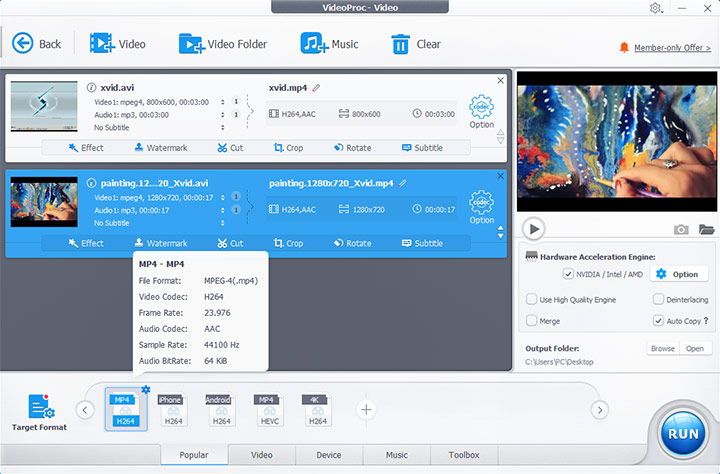
Task: Open Subtitle for the xvid.avi item
Action: [x=422, y=148]
